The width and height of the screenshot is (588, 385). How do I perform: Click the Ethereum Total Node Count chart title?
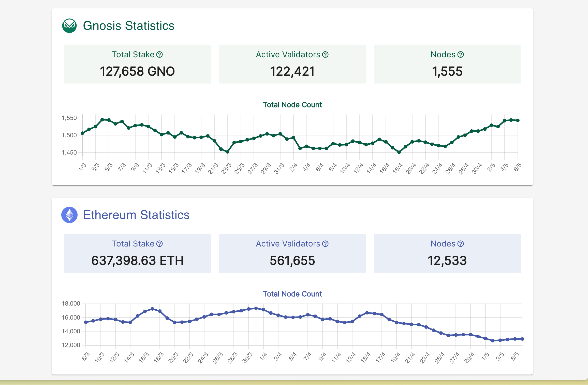click(x=292, y=294)
